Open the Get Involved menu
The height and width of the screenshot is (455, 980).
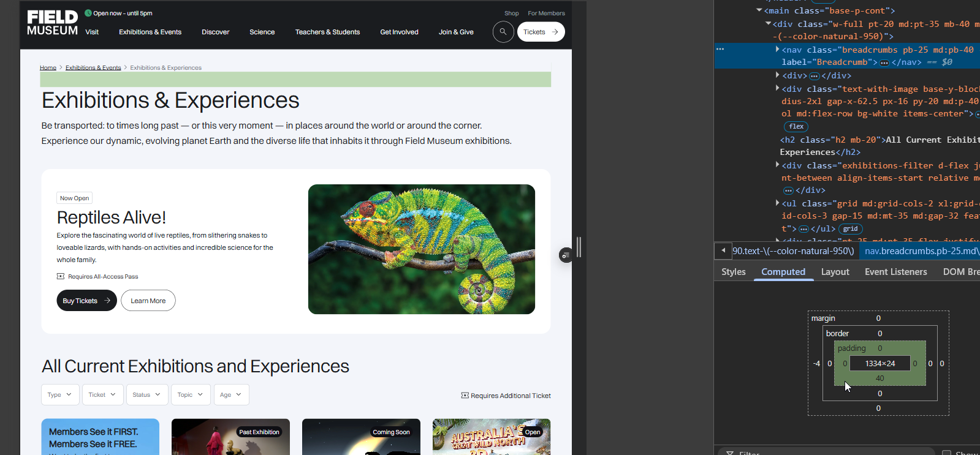tap(399, 32)
